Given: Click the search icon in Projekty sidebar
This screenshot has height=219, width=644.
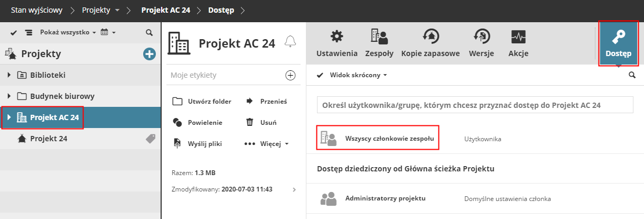Looking at the screenshot, I should pyautogui.click(x=149, y=33).
